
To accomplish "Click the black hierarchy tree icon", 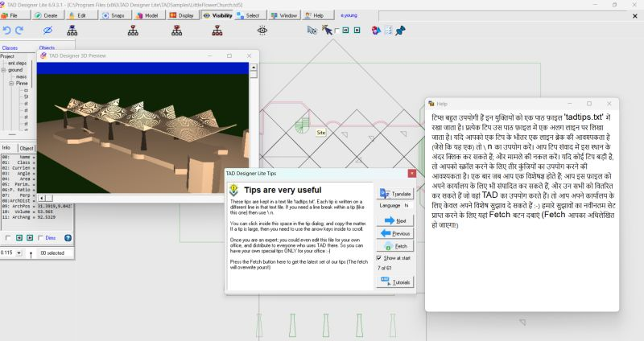I will pos(72,31).
